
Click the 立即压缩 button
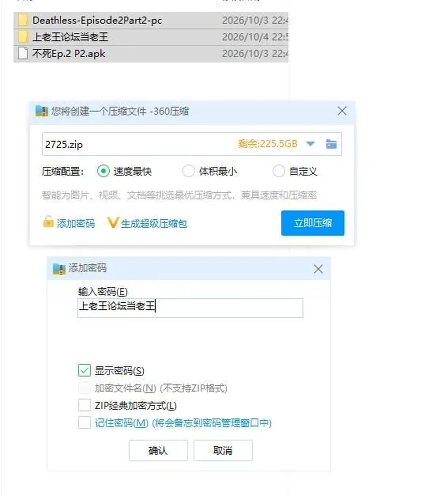click(x=313, y=223)
